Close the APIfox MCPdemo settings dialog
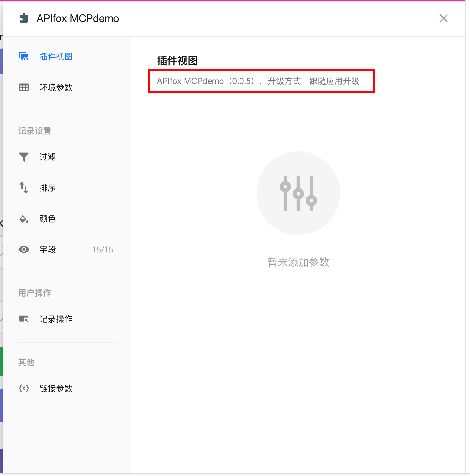 pyautogui.click(x=443, y=18)
